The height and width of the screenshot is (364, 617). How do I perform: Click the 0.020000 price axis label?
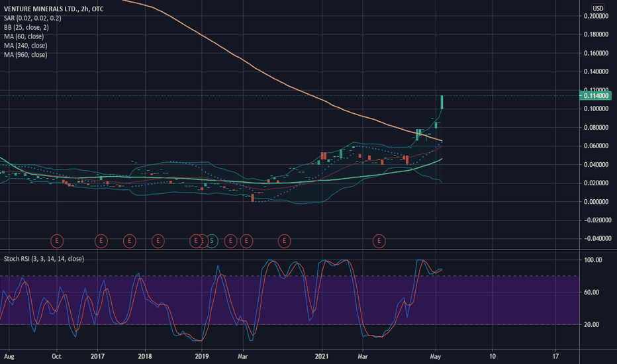596,183
